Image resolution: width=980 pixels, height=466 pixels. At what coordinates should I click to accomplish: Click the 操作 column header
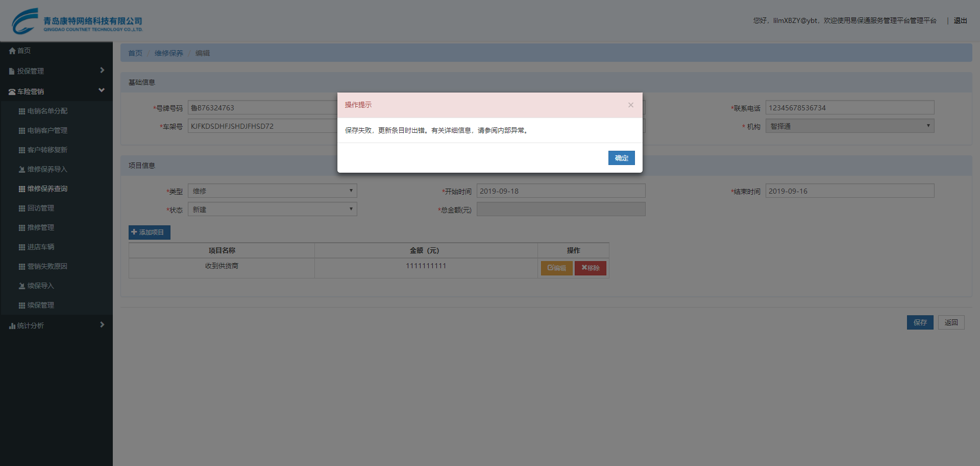(x=573, y=250)
